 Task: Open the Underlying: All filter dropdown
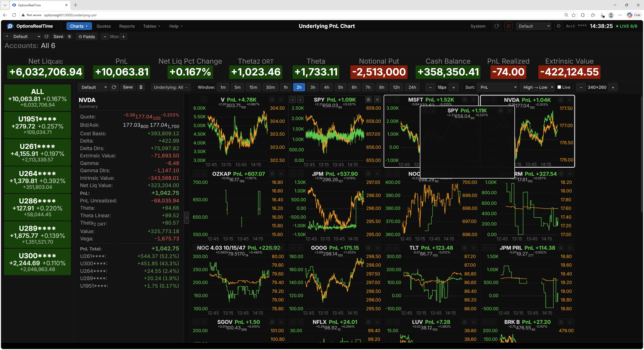(171, 87)
